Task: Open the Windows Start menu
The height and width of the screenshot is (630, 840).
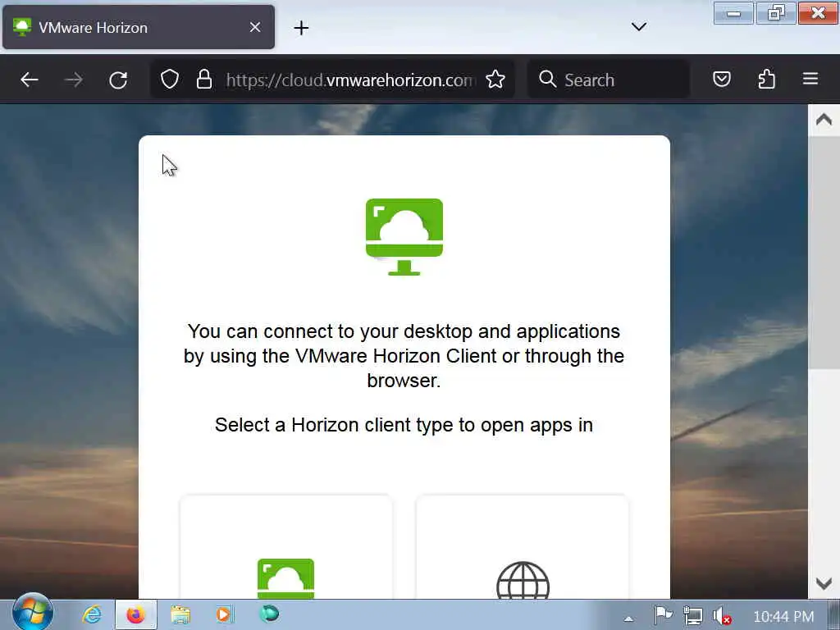Action: click(x=32, y=614)
